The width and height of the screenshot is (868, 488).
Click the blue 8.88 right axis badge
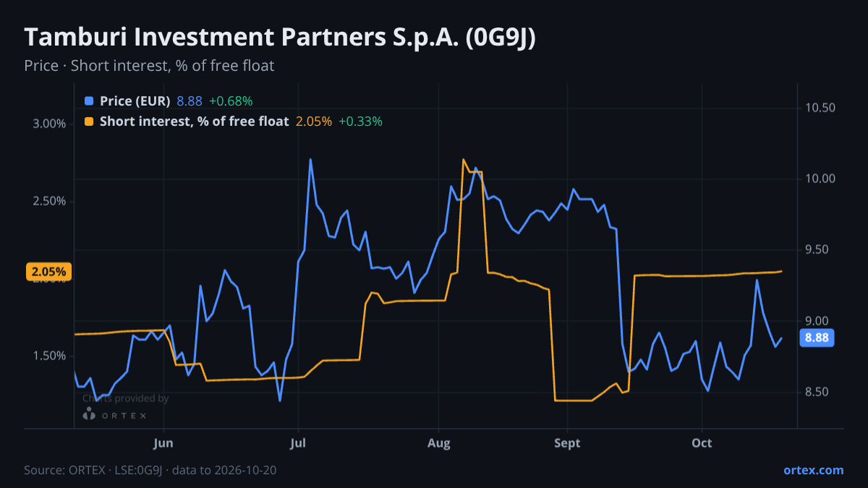(x=817, y=338)
